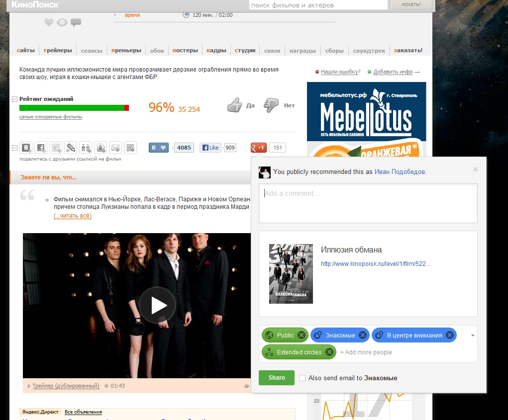Screen dimensions: 508x420
Task: Open the 'связи' tab
Action: pos(272,51)
